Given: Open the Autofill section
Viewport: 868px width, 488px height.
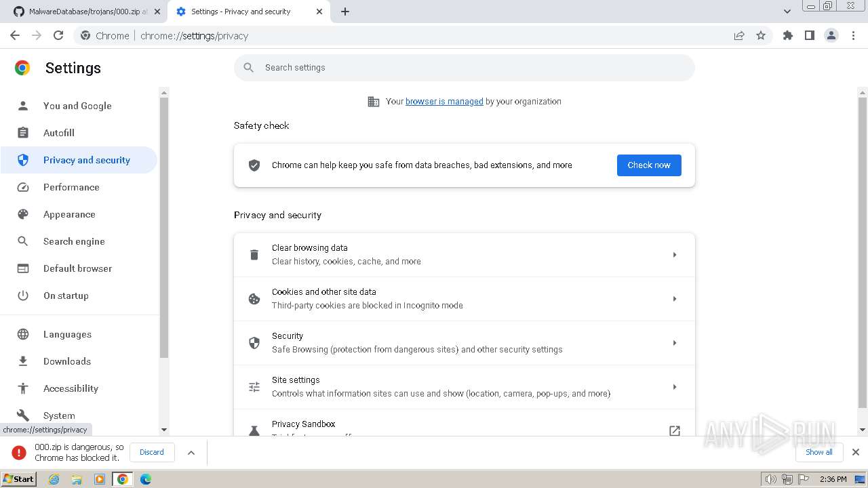Looking at the screenshot, I should pyautogui.click(x=79, y=133).
